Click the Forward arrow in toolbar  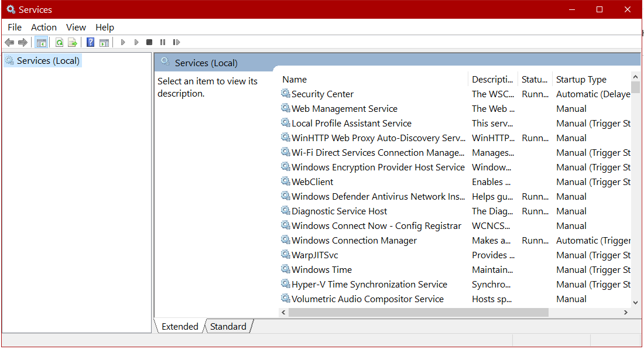point(23,42)
